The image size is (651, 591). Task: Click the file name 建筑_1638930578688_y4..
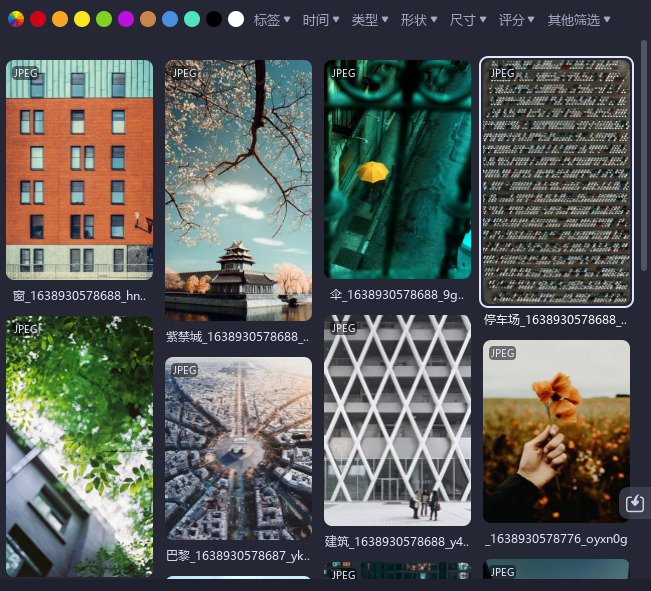click(x=397, y=542)
